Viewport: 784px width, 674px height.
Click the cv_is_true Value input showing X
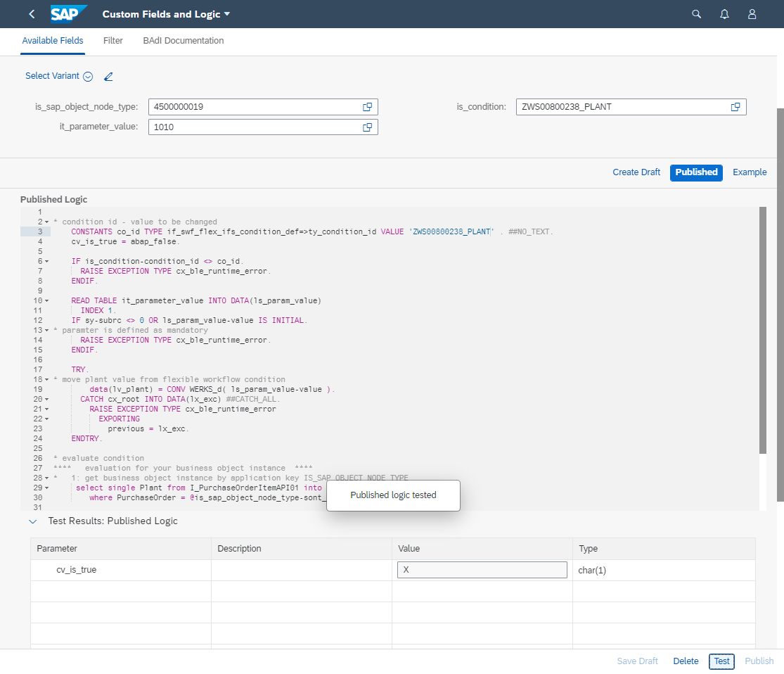[482, 570]
